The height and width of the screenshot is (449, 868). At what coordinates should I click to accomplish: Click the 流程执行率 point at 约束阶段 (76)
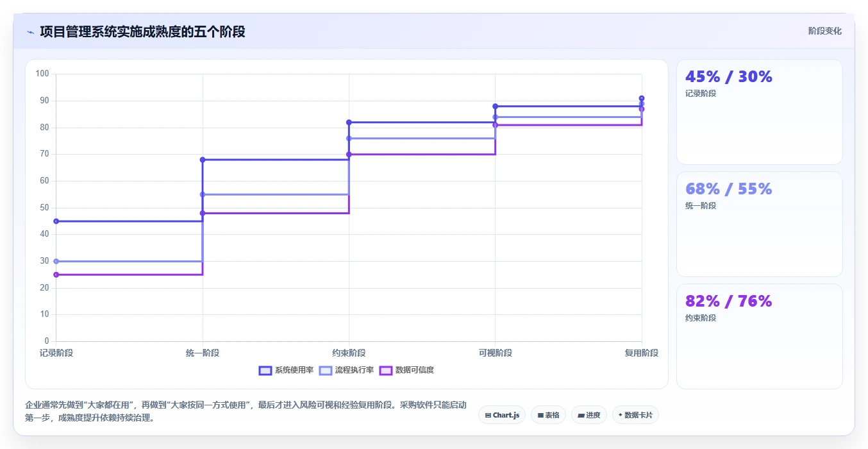coord(349,139)
